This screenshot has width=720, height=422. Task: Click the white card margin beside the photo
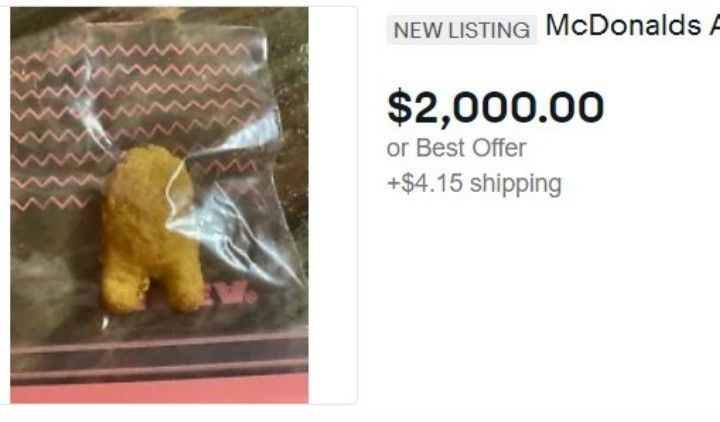tap(333, 205)
